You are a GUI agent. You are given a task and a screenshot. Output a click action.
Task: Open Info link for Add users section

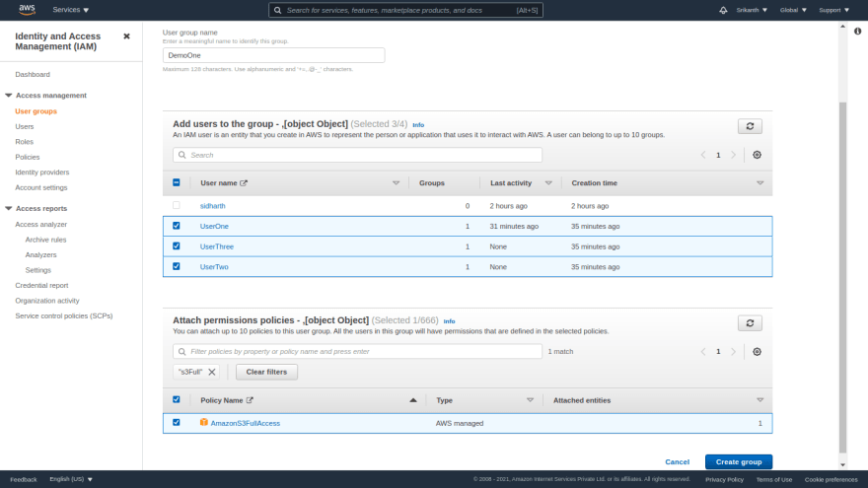pyautogui.click(x=418, y=125)
